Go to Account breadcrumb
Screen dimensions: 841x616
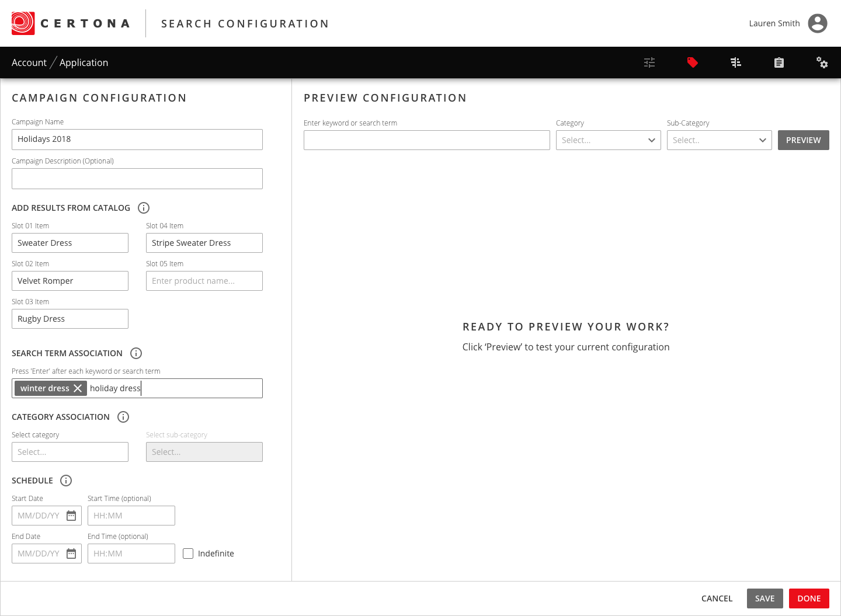(29, 62)
